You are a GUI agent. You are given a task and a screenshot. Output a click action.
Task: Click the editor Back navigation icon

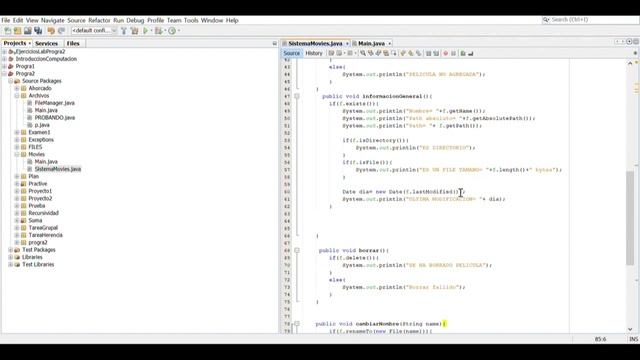coord(339,53)
